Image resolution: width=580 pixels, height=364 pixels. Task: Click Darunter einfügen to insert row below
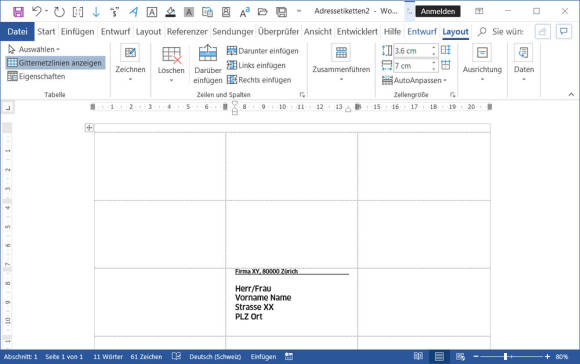pyautogui.click(x=263, y=51)
